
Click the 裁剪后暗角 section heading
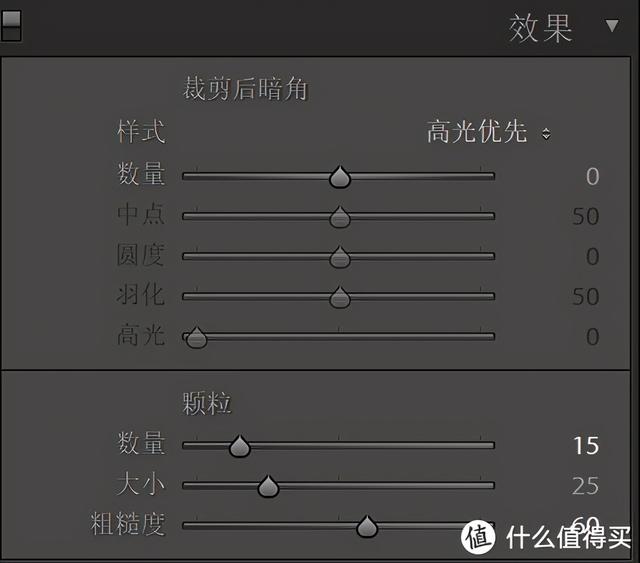[245, 89]
